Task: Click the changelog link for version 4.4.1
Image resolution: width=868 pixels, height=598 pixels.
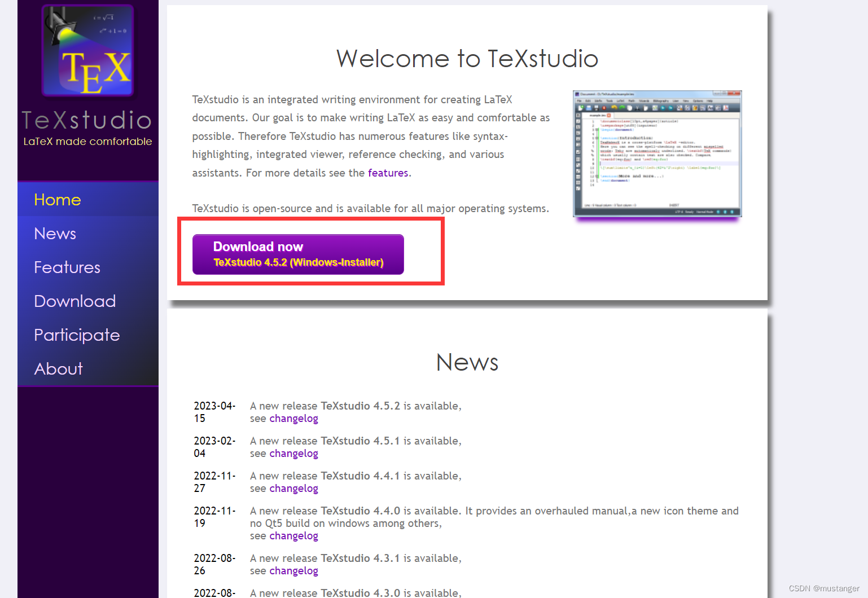Action: (293, 488)
